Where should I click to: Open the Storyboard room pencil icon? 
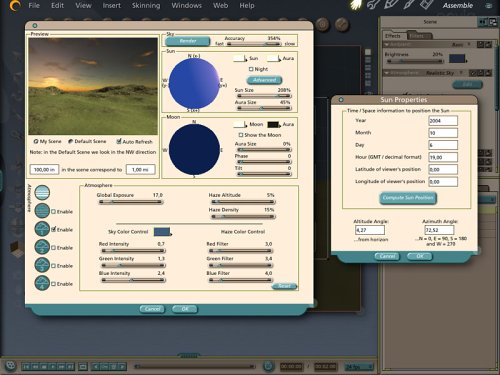point(391,5)
